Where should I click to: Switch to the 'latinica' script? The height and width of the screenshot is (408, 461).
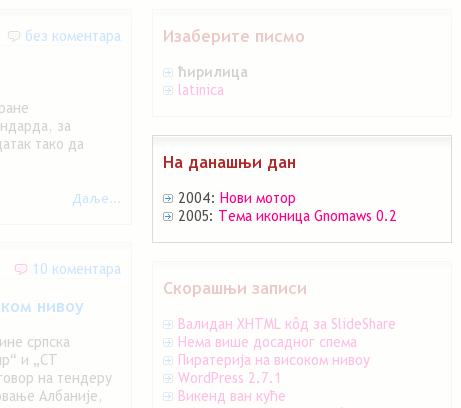201,90
